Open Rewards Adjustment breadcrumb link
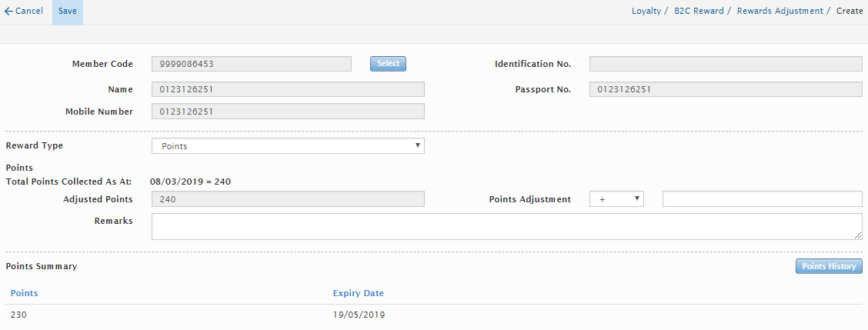 coord(780,12)
